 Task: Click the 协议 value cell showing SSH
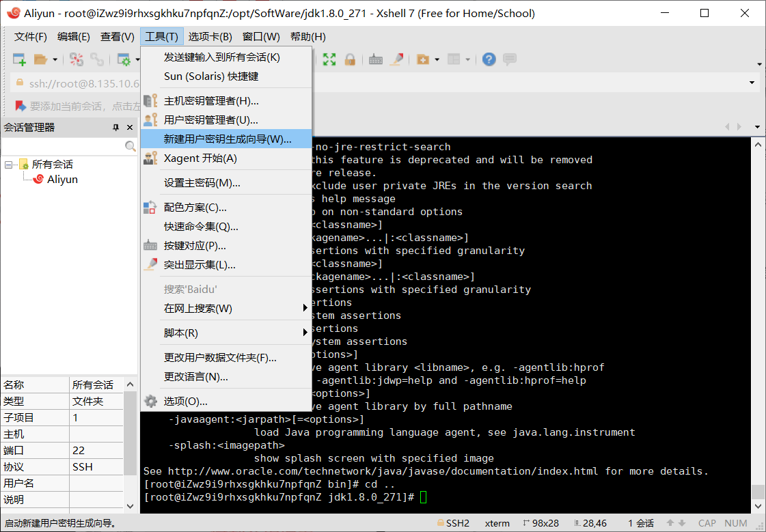click(96, 467)
